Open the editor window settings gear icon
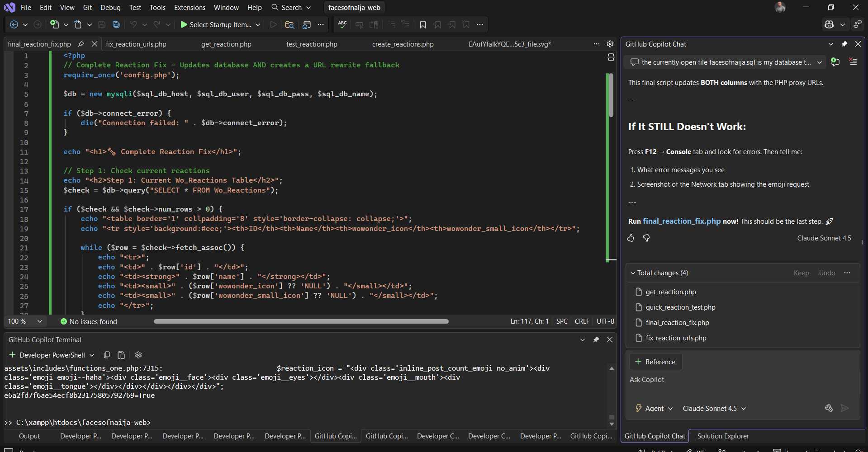 coord(610,44)
